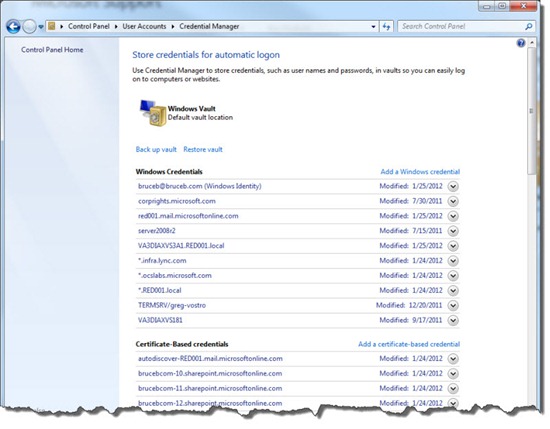Screen dimensions: 550x429
Task: Expand server2008r2 credential chevron
Action: pos(453,231)
